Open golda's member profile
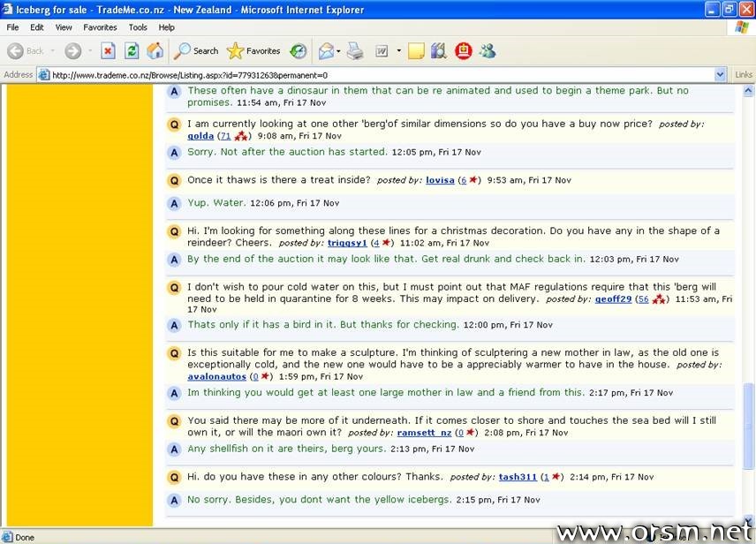 click(200, 136)
